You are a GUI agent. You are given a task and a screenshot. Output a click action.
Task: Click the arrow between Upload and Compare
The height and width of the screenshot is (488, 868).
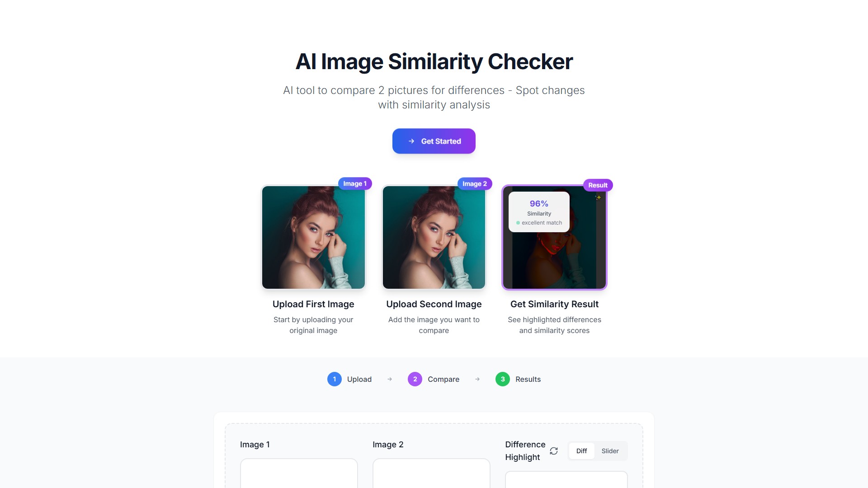(x=390, y=379)
